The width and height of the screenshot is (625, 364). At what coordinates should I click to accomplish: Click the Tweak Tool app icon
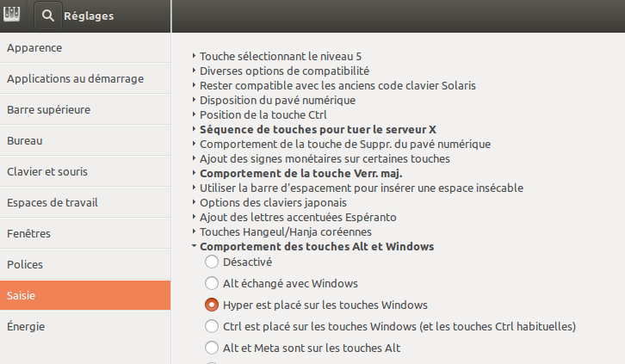click(x=11, y=15)
